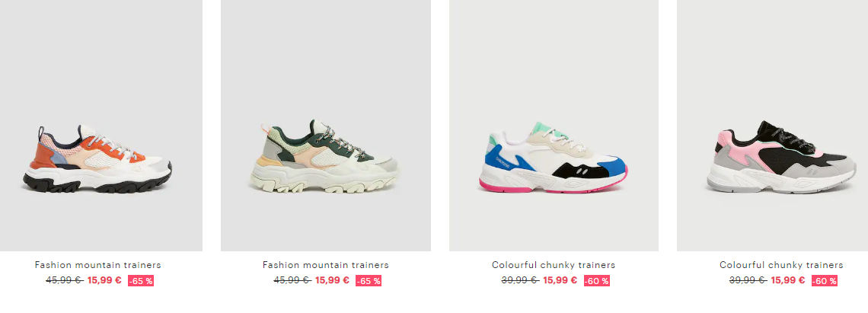Click the -65 % badge on first product
Screen dimensions: 868x313
click(x=141, y=281)
